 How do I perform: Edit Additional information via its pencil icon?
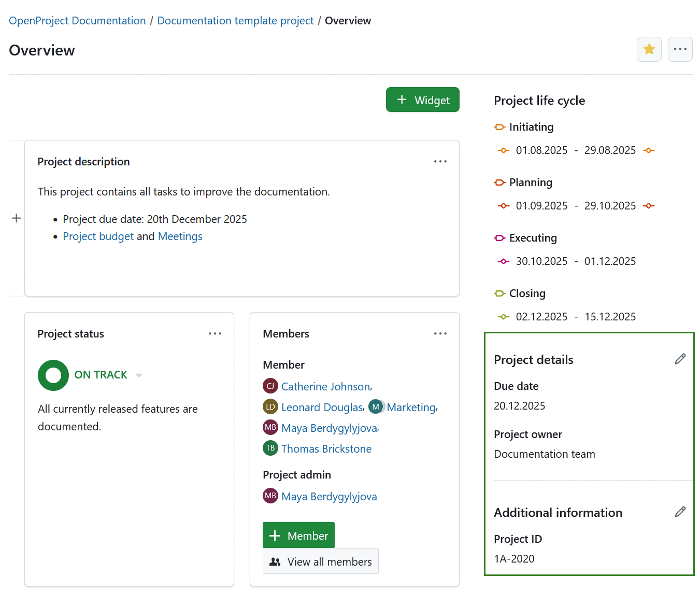680,512
